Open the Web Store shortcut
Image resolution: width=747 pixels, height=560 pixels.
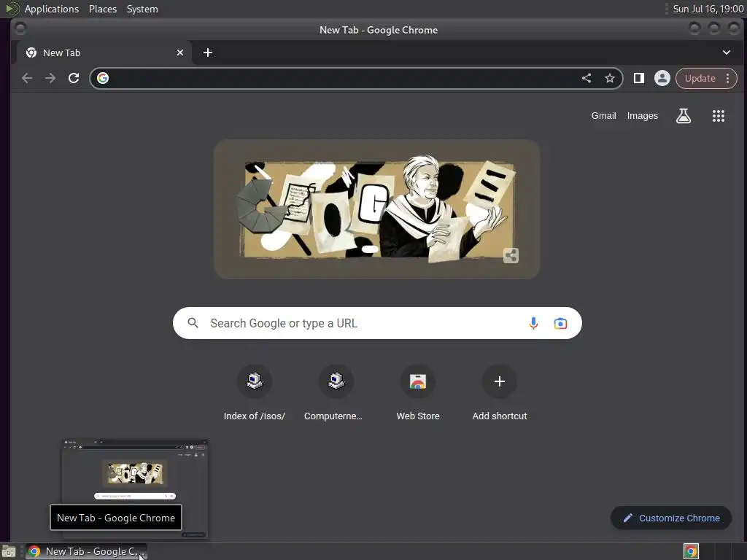(418, 393)
